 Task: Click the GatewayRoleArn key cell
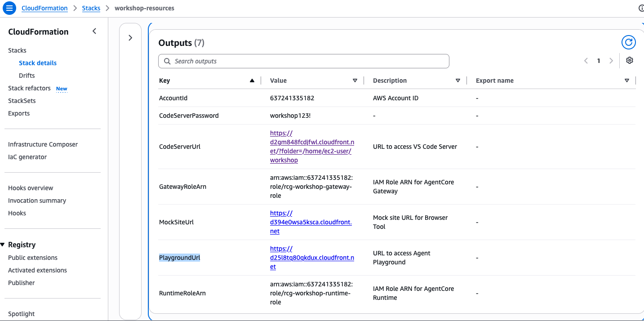pyautogui.click(x=183, y=187)
